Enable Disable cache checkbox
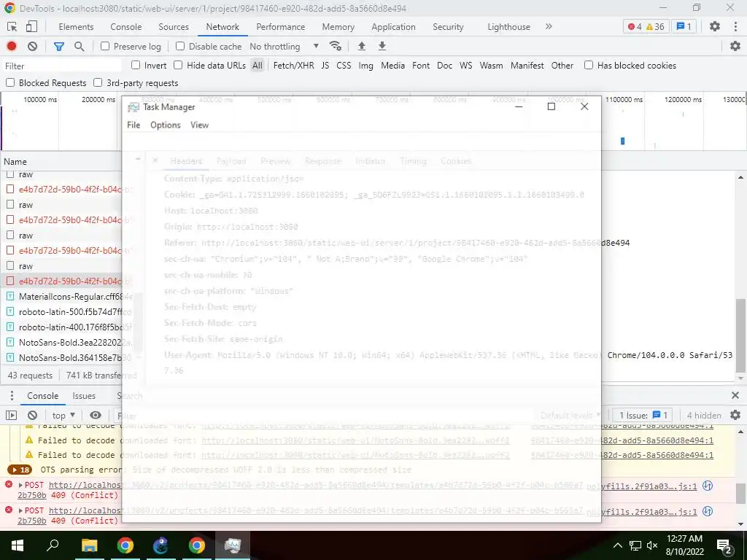 (180, 46)
